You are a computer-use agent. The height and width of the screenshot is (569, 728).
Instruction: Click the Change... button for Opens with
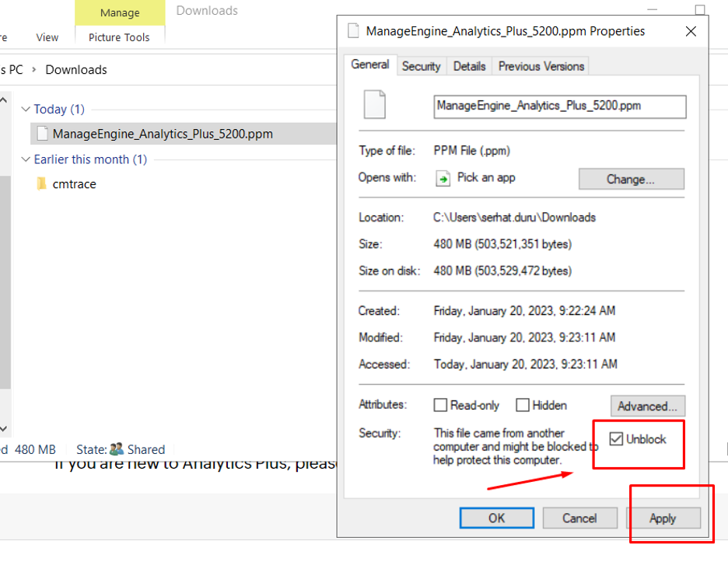[x=632, y=179]
